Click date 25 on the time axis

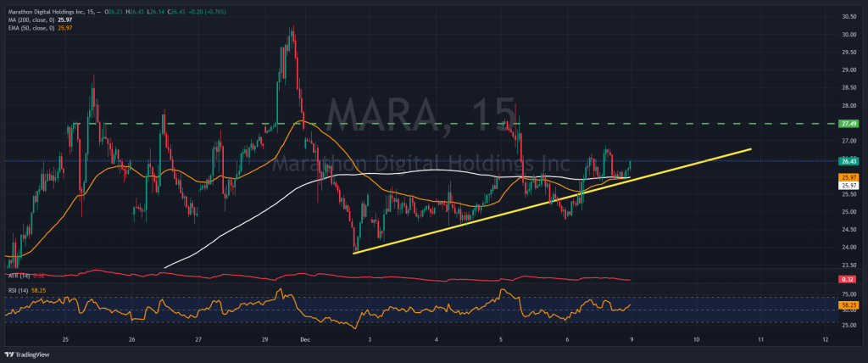(65, 338)
